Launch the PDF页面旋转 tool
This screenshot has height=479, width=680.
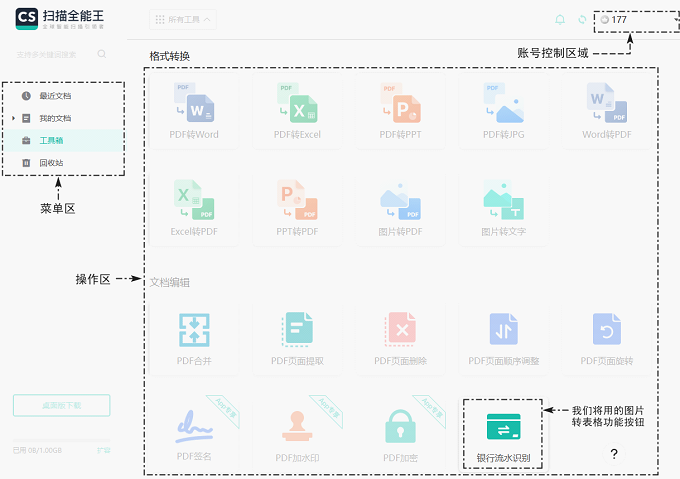coord(607,338)
